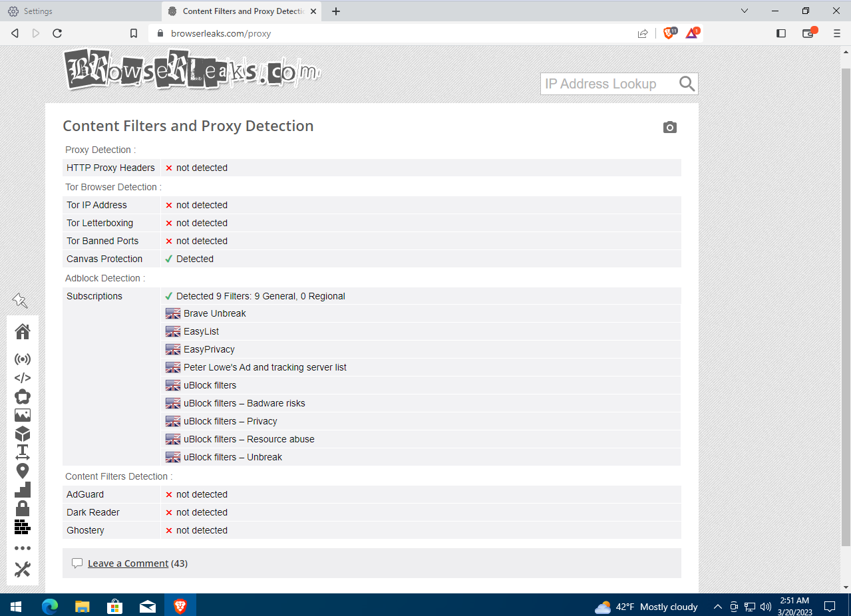The width and height of the screenshot is (851, 616).
Task: Open the browser hamburger menu
Action: click(x=837, y=33)
